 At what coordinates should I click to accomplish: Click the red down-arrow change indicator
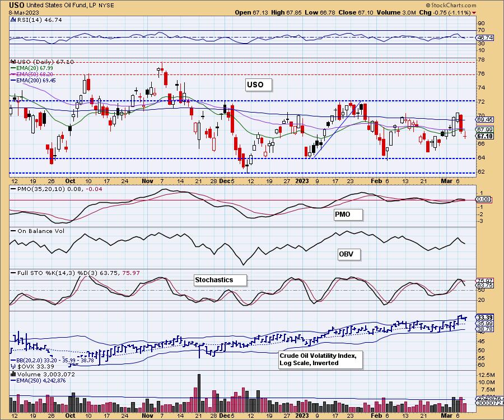pos(474,13)
